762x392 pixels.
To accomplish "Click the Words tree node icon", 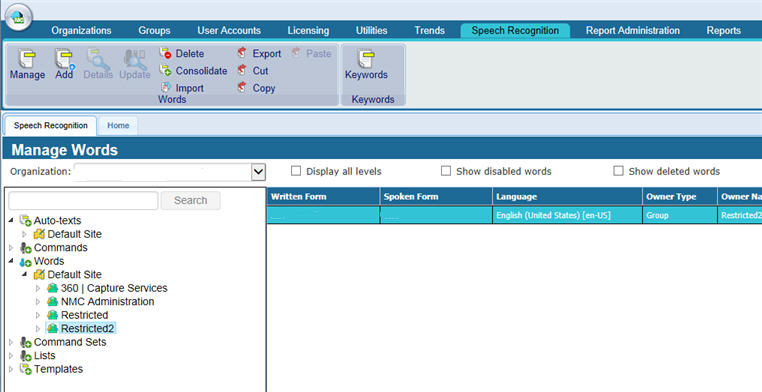I will (x=26, y=262).
